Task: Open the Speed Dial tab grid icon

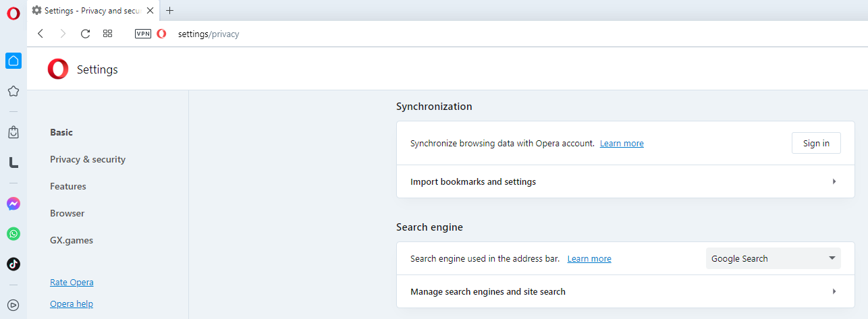Action: click(x=107, y=34)
